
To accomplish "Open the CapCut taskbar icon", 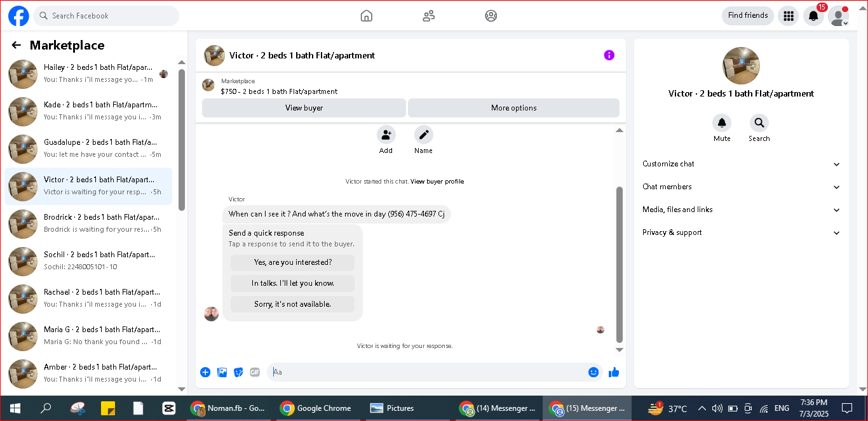I will (169, 408).
